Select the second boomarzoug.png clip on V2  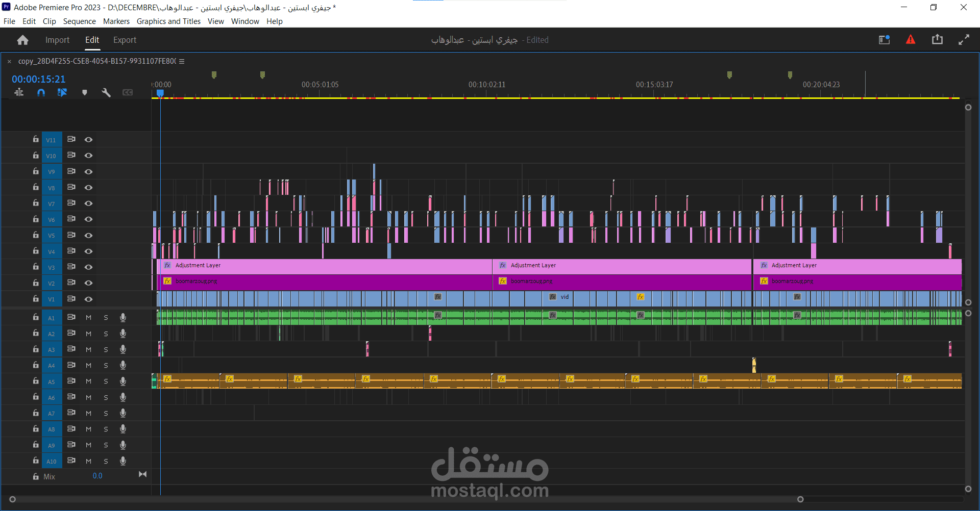622,282
